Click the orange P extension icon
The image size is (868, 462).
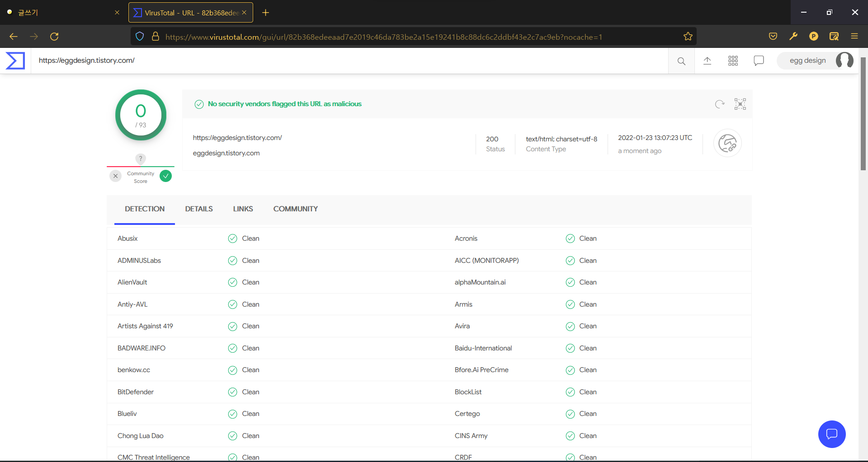(814, 37)
